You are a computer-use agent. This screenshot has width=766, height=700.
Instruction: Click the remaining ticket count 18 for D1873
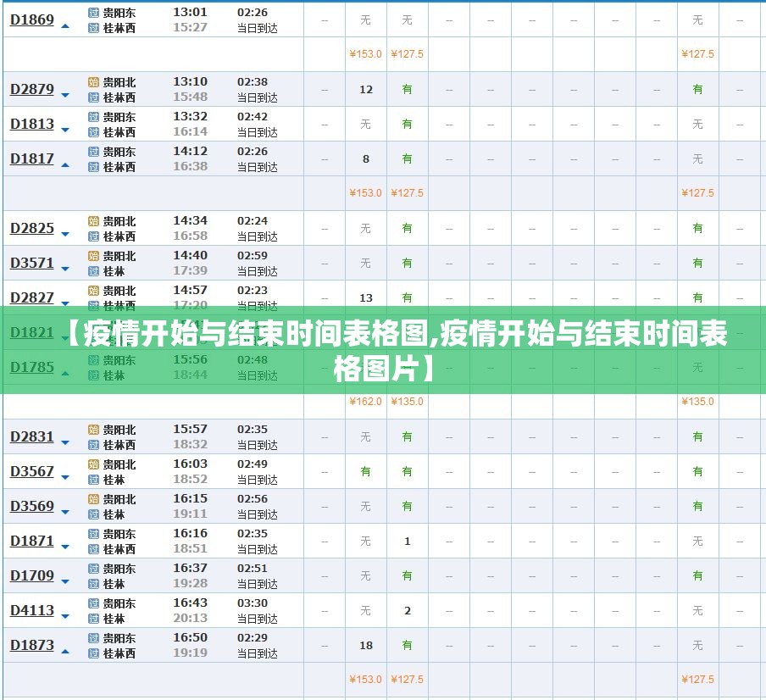[364, 645]
